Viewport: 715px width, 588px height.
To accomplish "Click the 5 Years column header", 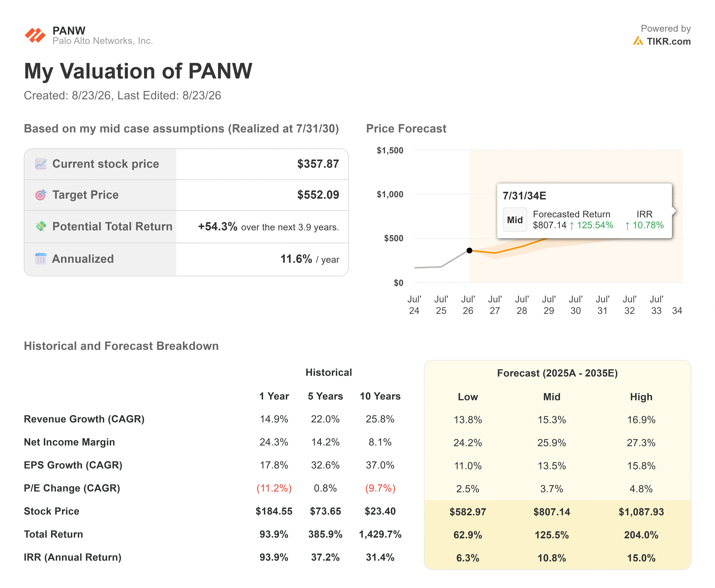I will click(325, 396).
